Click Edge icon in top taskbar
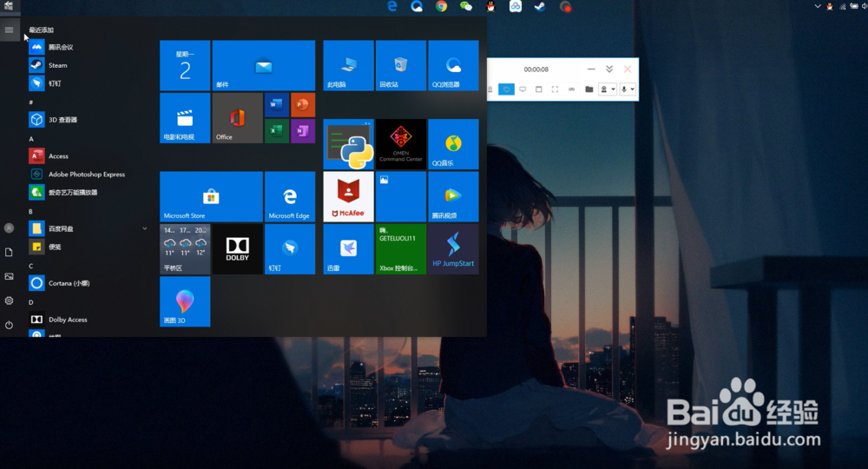Image resolution: width=868 pixels, height=469 pixels. pos(392,6)
